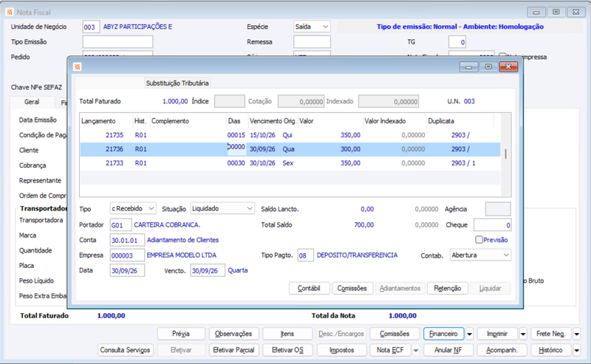Screen dimensions: 591x364
Task: Click the Retenção button
Action: coord(448,288)
